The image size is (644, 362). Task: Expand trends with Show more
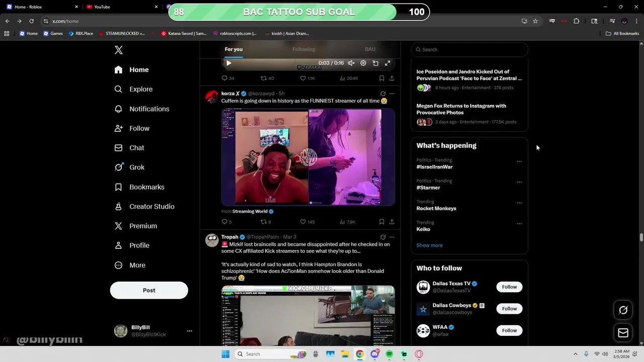430,245
